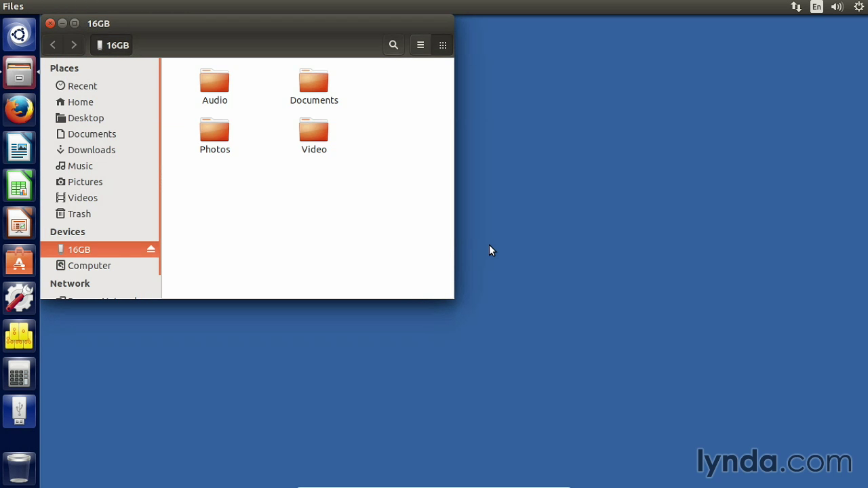Open the Audio folder
Viewport: 868px width, 488px height.
click(x=214, y=87)
